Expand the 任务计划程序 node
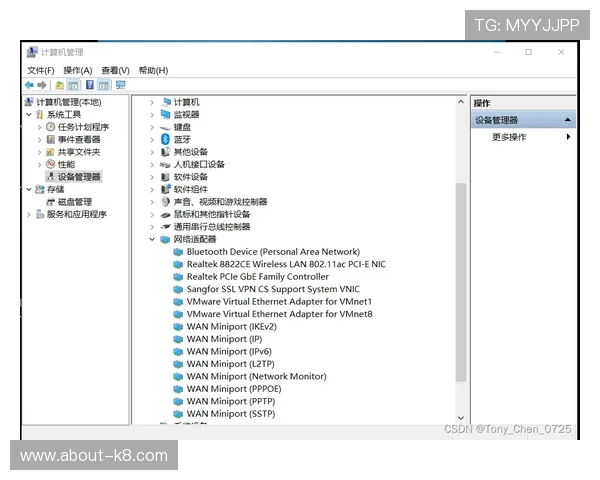Image resolution: width=600 pixels, height=480 pixels. coord(39,127)
